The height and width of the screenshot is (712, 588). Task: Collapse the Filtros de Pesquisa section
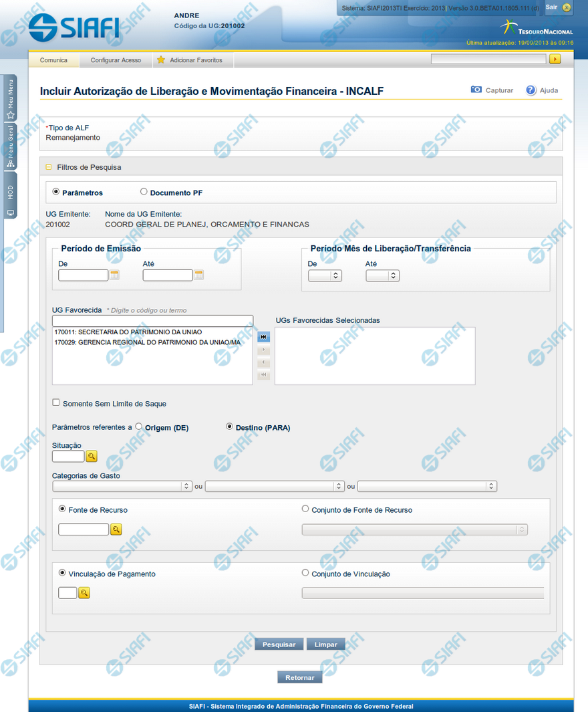pos(49,167)
